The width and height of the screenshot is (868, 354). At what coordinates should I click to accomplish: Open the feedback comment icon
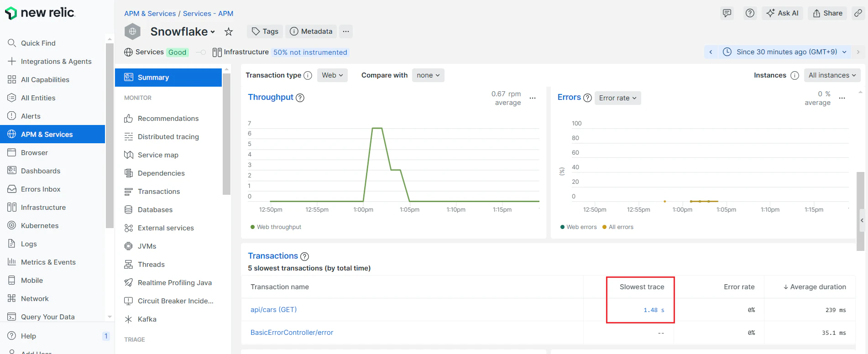(x=727, y=13)
